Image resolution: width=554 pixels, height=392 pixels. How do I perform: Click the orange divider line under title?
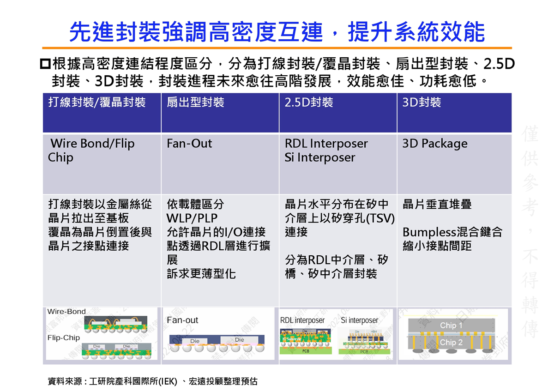click(277, 48)
